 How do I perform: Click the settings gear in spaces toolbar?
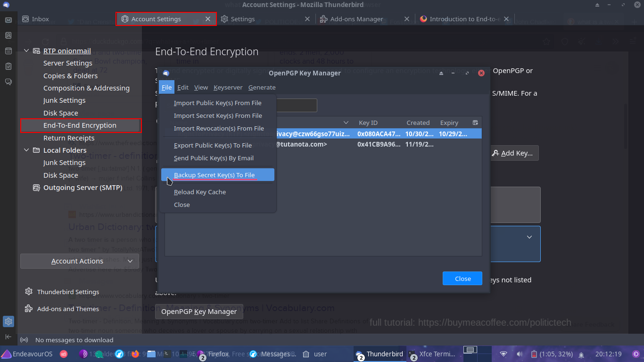tap(8, 321)
